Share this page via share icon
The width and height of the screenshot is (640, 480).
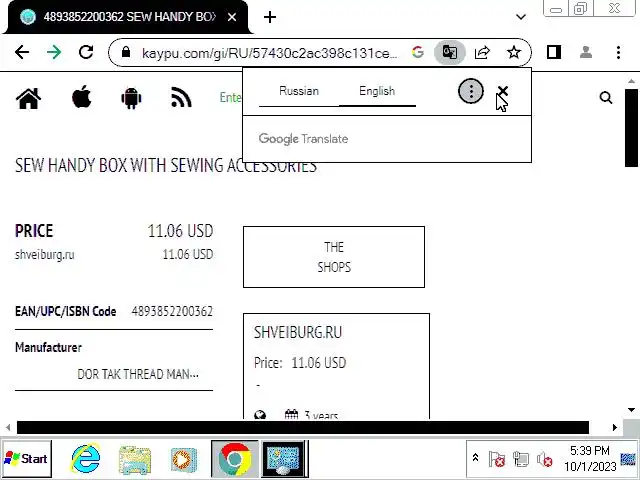click(482, 52)
